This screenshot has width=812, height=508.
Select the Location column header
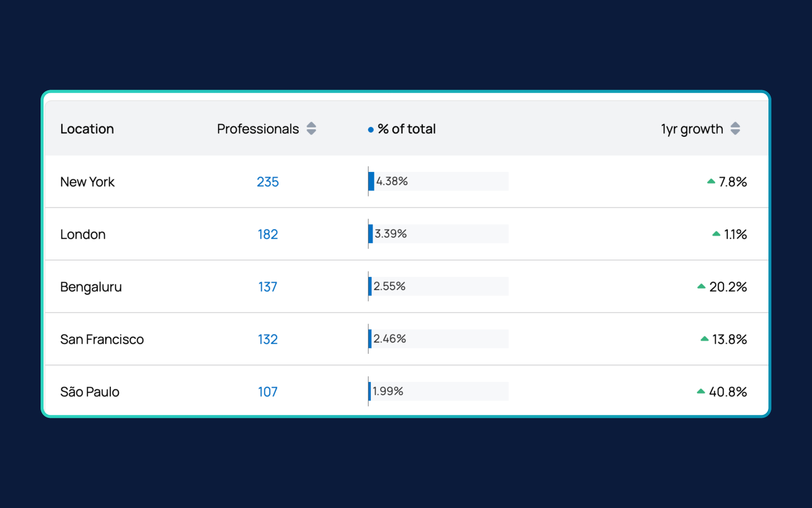pyautogui.click(x=87, y=129)
